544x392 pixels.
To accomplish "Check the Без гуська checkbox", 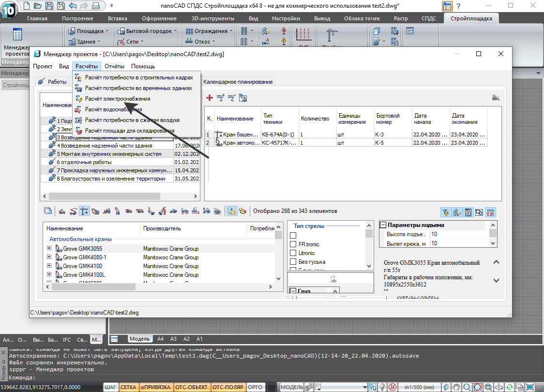I will tap(293, 261).
